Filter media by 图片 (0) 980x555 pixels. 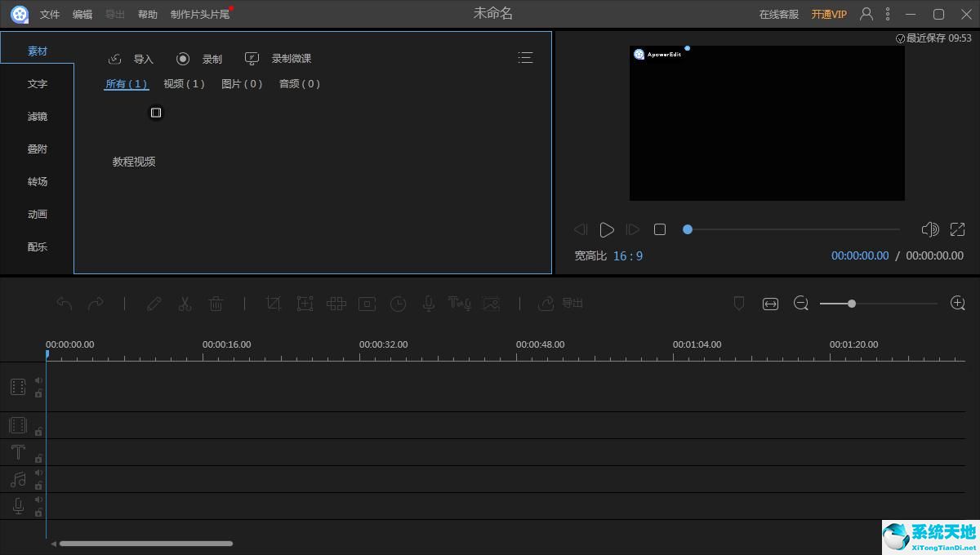click(x=242, y=84)
